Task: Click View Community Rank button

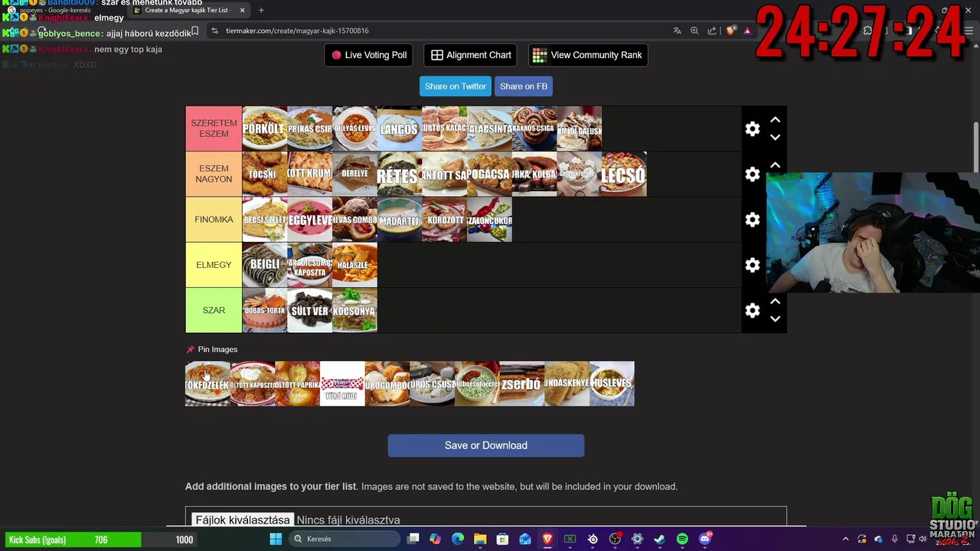Action: coord(588,55)
